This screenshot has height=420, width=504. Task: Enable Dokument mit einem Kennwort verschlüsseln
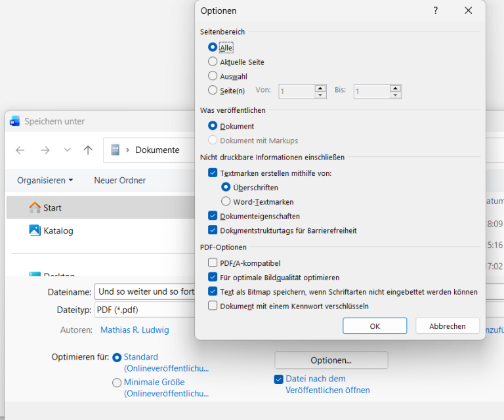coord(213,306)
